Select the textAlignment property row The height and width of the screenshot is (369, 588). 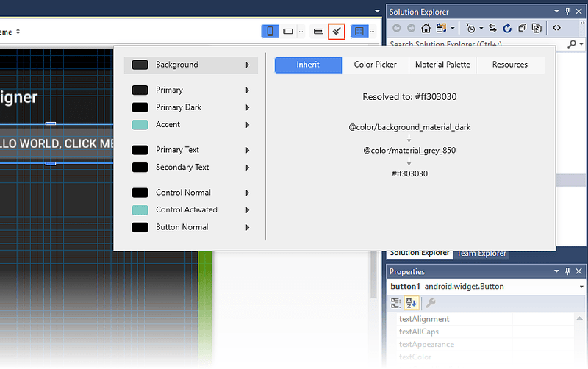pos(485,319)
